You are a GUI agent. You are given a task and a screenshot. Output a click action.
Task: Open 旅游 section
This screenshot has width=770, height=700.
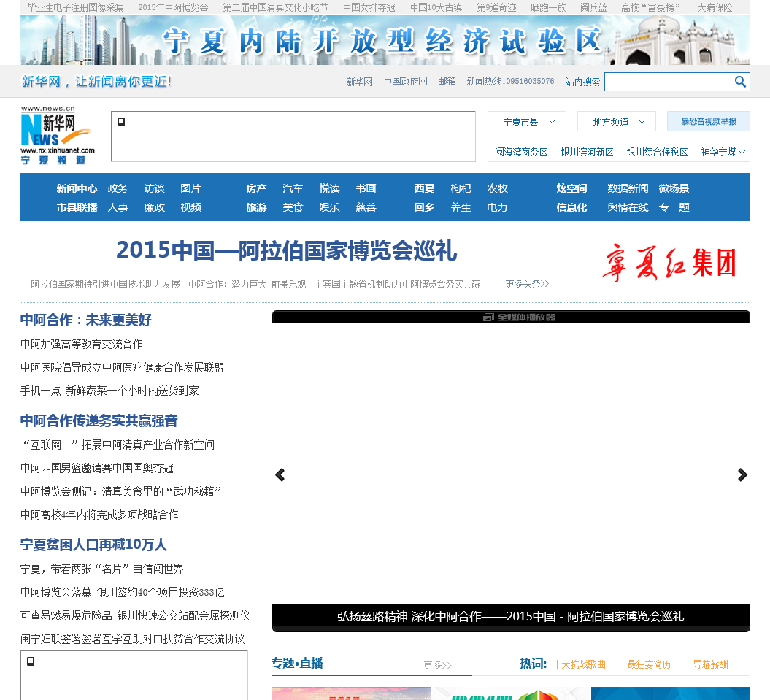point(256,208)
